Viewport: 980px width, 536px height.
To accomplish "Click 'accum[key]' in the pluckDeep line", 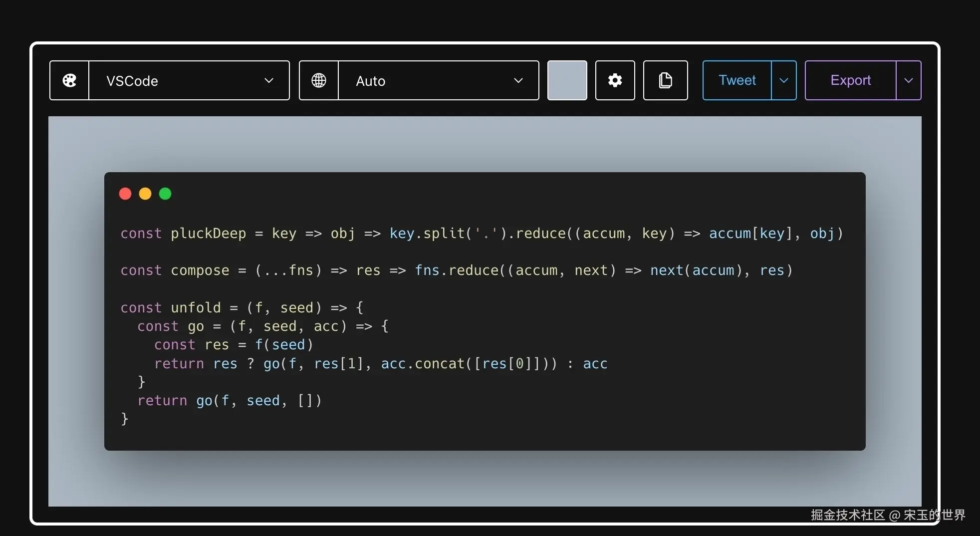I will tap(750, 234).
